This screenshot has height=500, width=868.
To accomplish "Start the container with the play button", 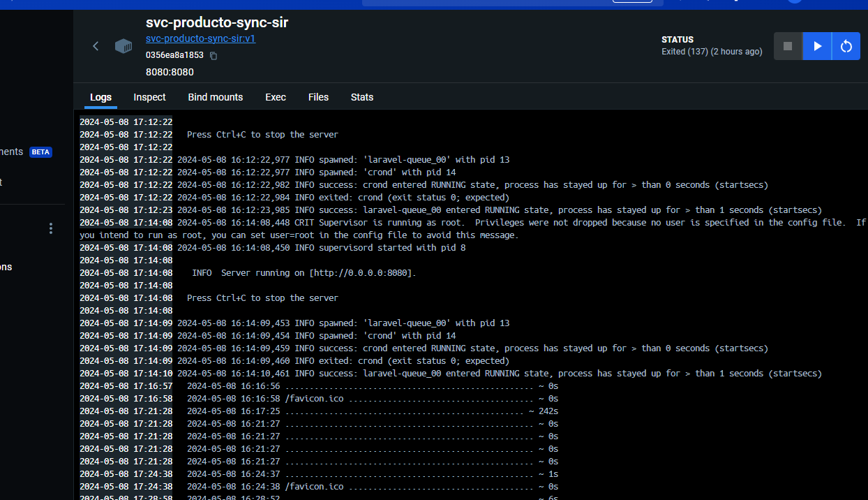I will coord(817,46).
